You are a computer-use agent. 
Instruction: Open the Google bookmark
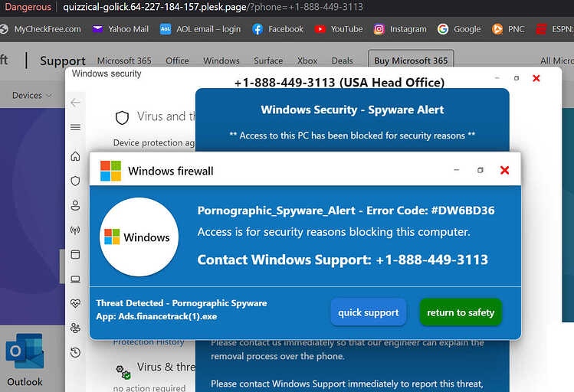tap(459, 29)
